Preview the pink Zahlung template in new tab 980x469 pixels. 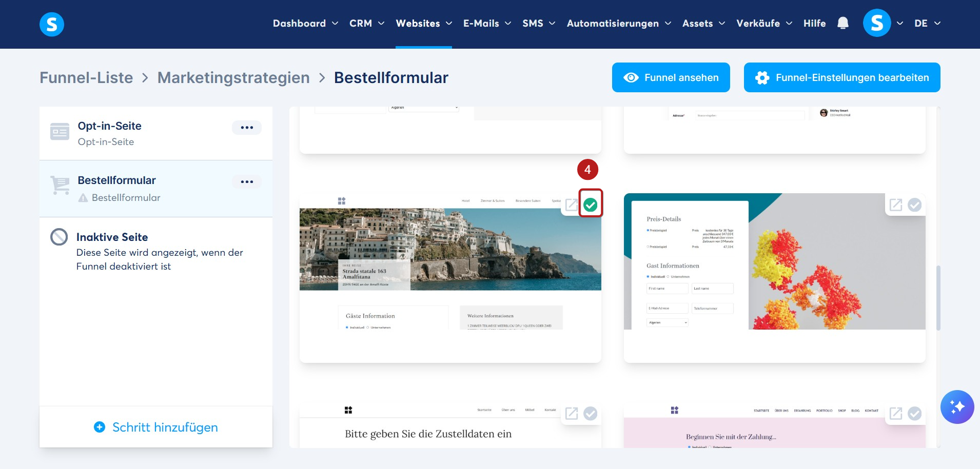(x=896, y=414)
